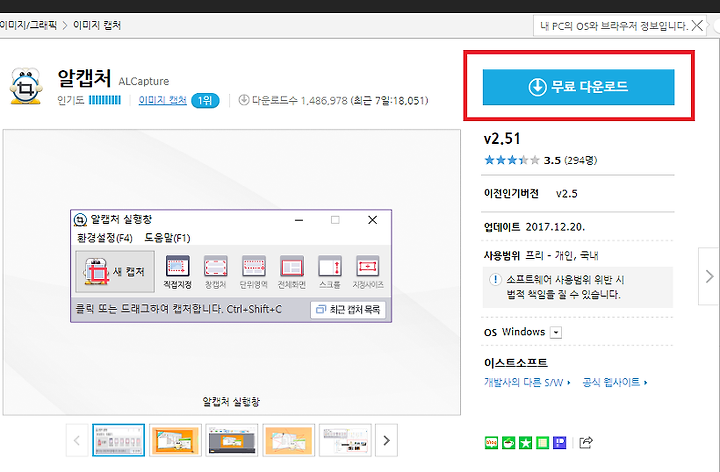
Task: Click the v2.51 version text
Action: 502,139
